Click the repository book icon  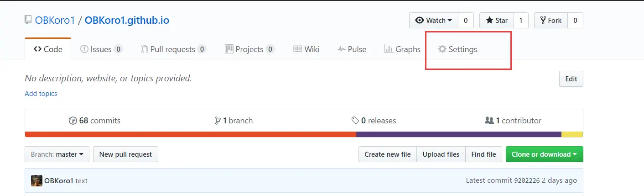point(28,21)
